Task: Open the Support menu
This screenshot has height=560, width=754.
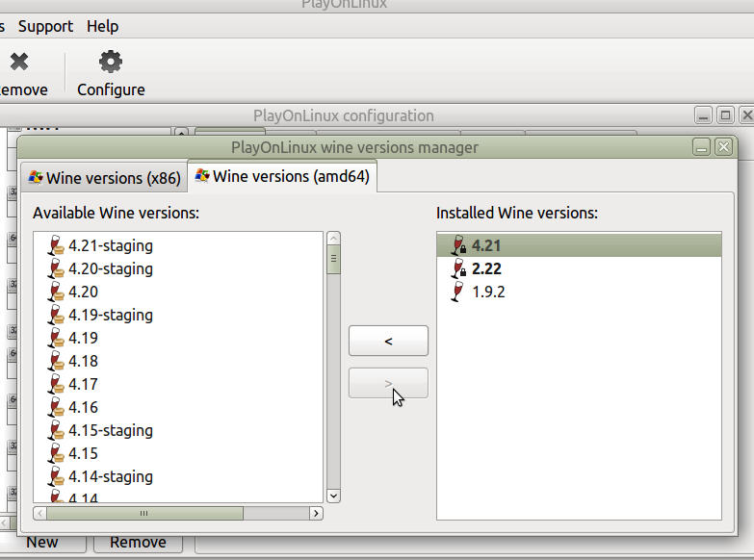Action: pyautogui.click(x=45, y=26)
